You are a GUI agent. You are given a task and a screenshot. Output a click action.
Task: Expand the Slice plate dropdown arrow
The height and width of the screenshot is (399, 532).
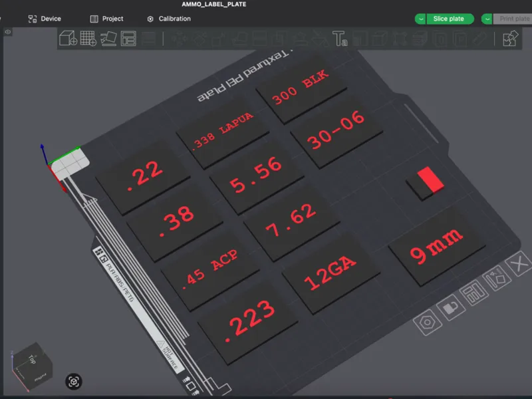(421, 19)
